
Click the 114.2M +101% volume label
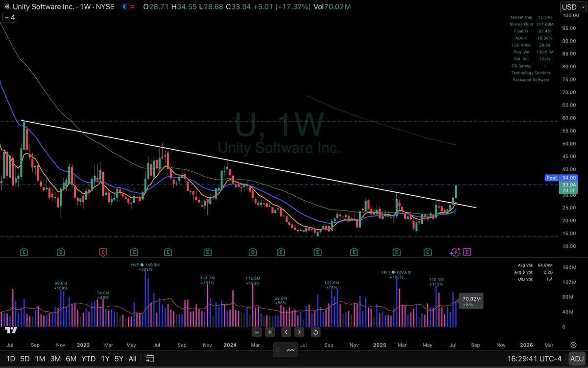208,280
